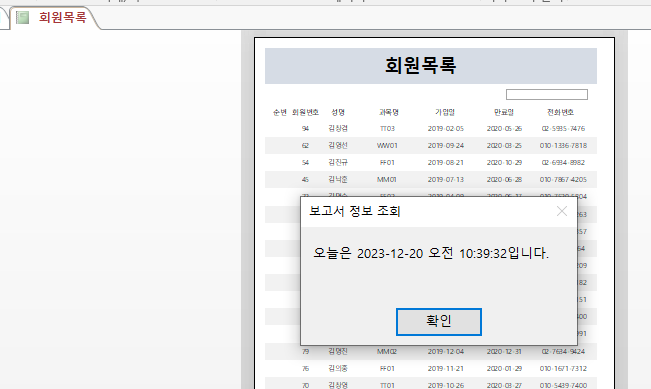Viewport: 651px width, 389px height.
Task: Click expiry date 2020-05-26
Action: pos(504,129)
